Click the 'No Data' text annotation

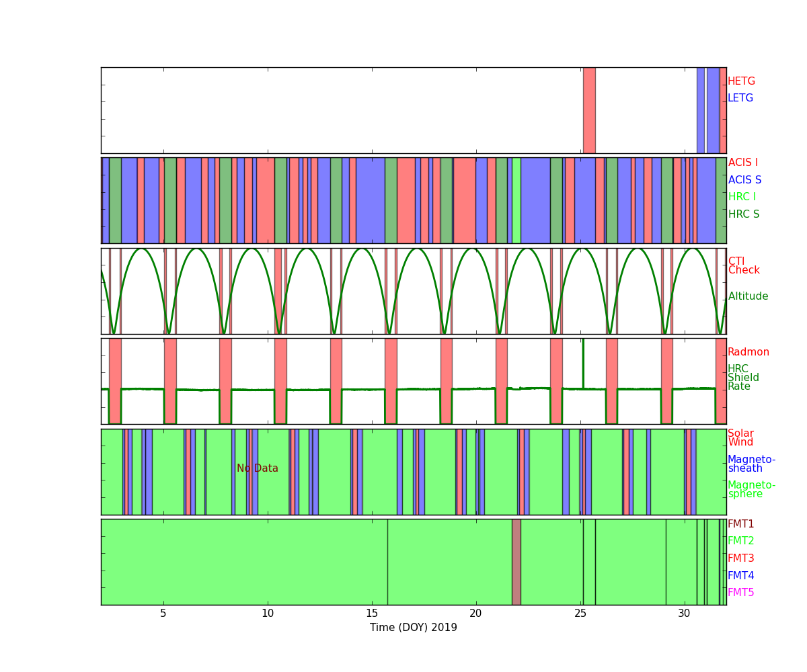coord(257,468)
